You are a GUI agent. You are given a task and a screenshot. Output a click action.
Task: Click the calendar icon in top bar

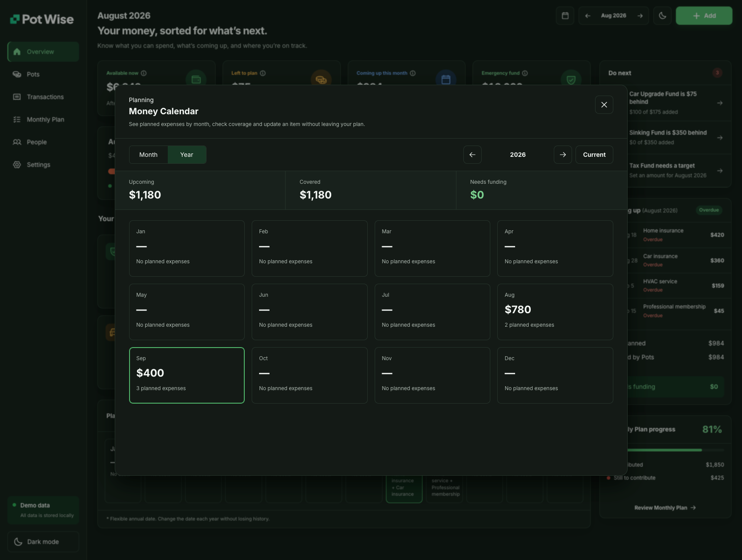point(565,16)
